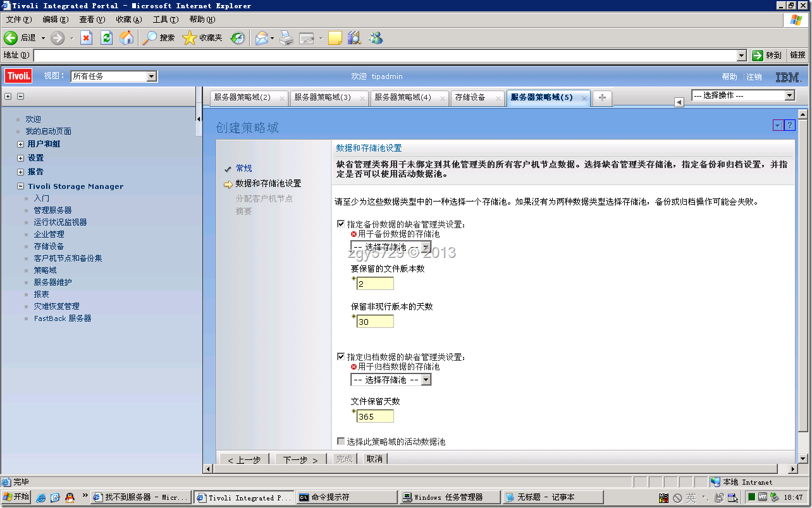
Task: Open the IE quick launch icon in taskbar
Action: click(x=42, y=497)
